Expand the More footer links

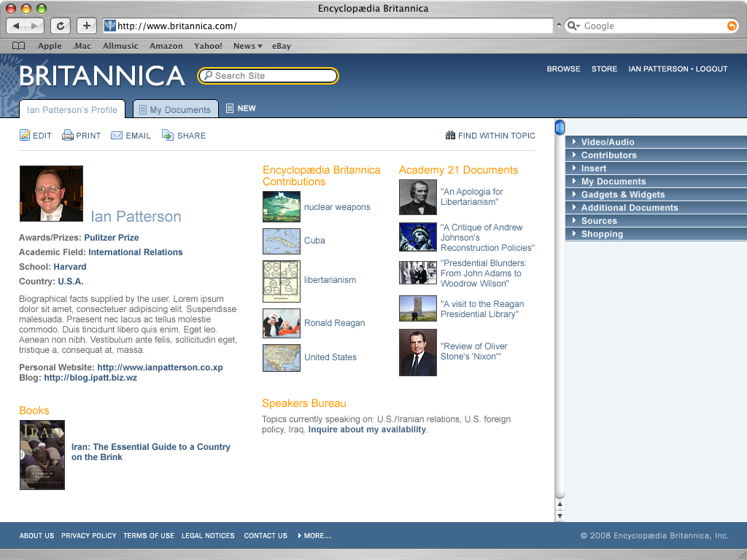[x=314, y=536]
